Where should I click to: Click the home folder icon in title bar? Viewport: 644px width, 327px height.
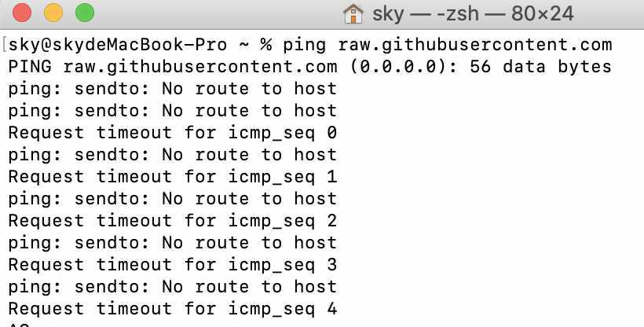click(x=354, y=13)
